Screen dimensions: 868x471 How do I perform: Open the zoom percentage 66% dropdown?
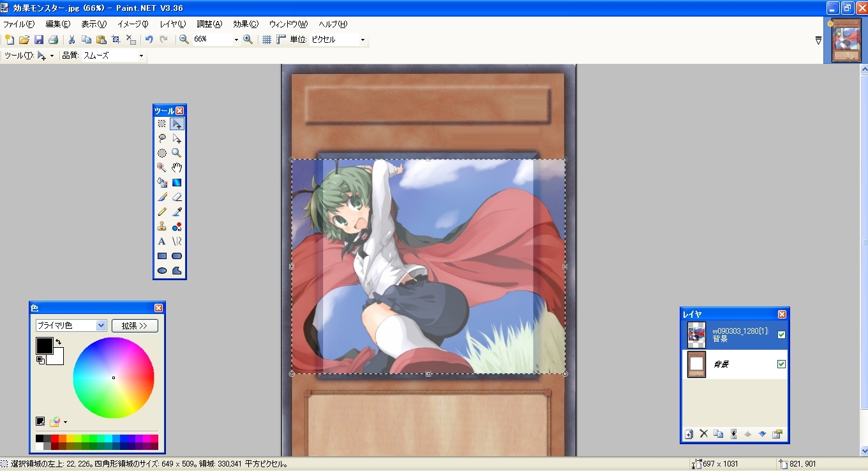tap(236, 40)
